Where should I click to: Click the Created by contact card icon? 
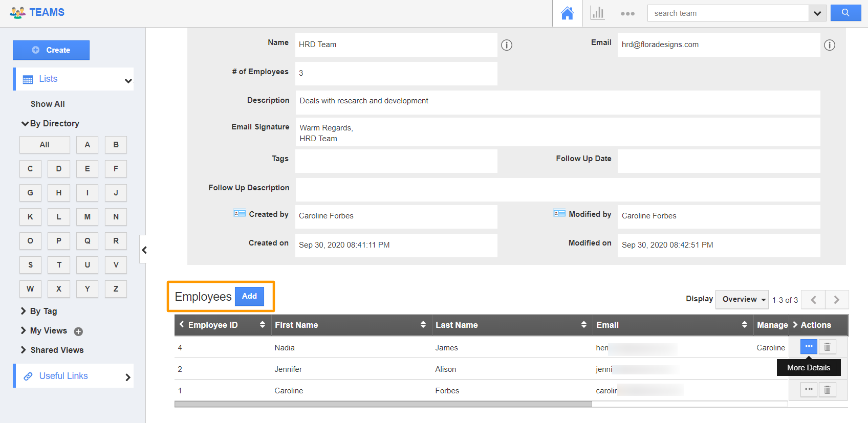[x=240, y=213]
